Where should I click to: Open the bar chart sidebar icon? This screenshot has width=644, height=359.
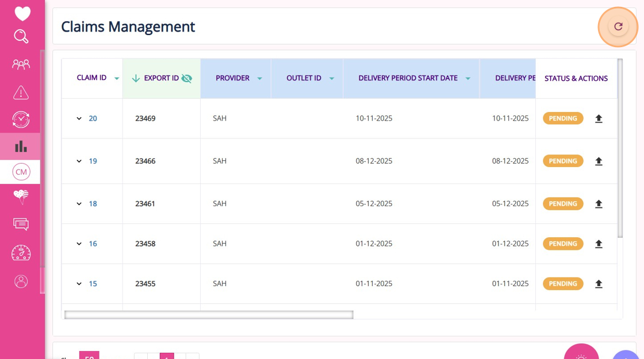(x=21, y=146)
